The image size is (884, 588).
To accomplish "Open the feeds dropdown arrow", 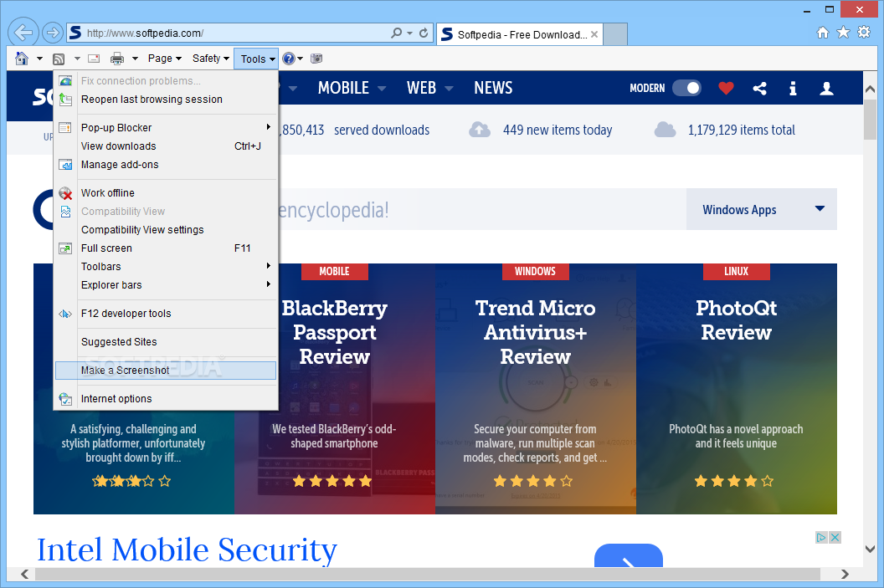I will coord(77,59).
